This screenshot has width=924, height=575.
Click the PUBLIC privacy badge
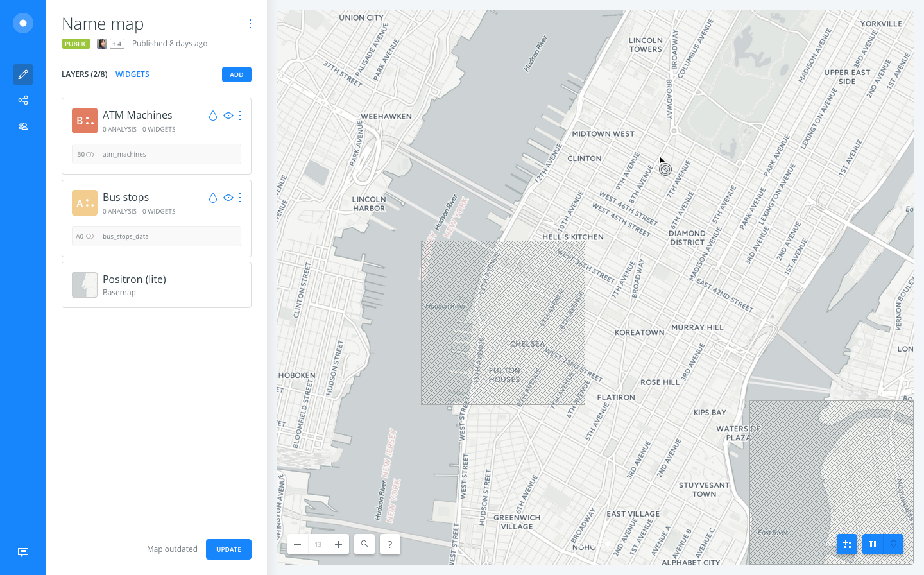click(76, 44)
